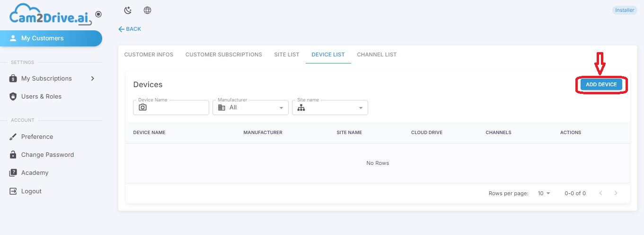Open the Manufacturer dropdown
The image size is (644, 235).
tap(250, 108)
